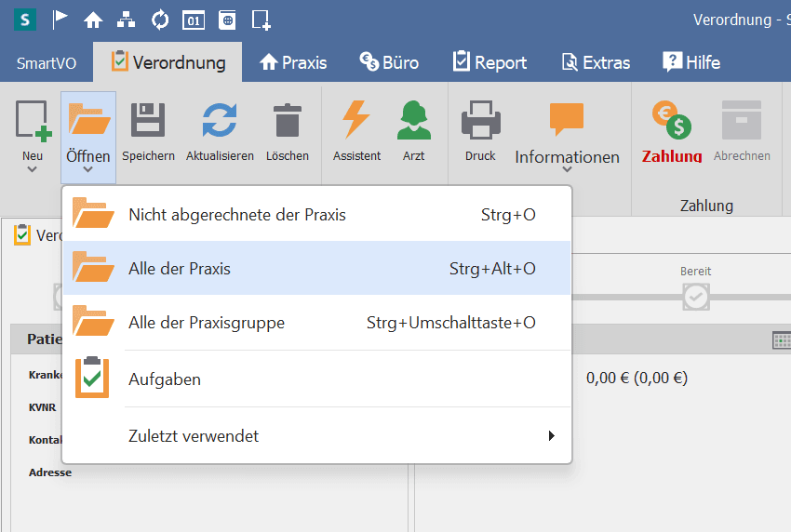
Task: Create a new entry with Neu icon
Action: coord(34,121)
